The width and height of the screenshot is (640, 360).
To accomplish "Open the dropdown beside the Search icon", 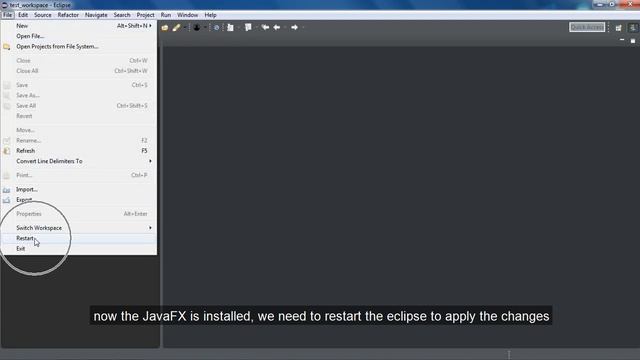I will [185, 28].
